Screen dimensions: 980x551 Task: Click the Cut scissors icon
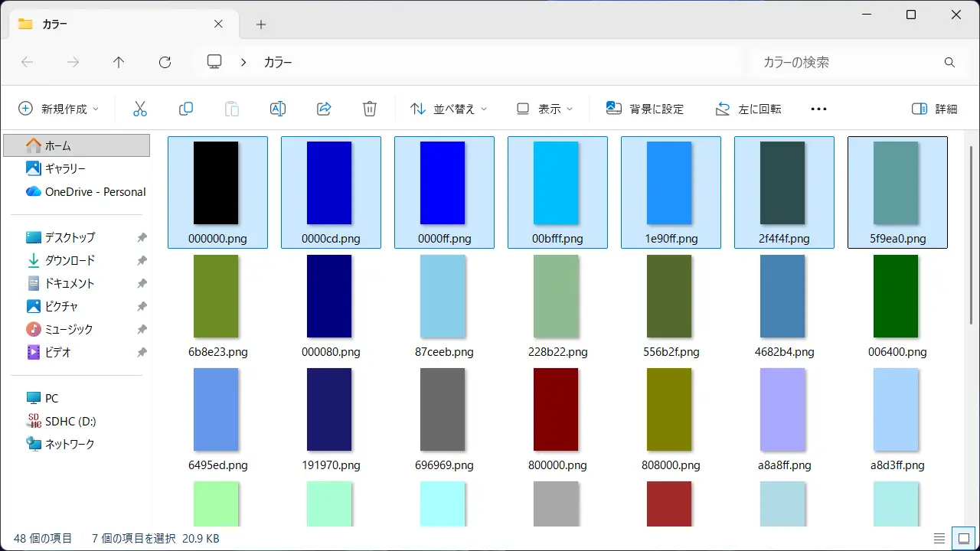point(139,109)
